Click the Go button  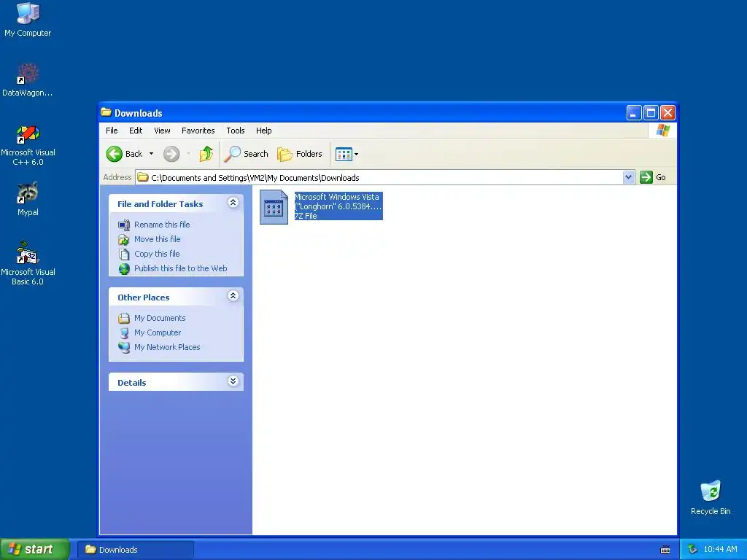click(653, 177)
